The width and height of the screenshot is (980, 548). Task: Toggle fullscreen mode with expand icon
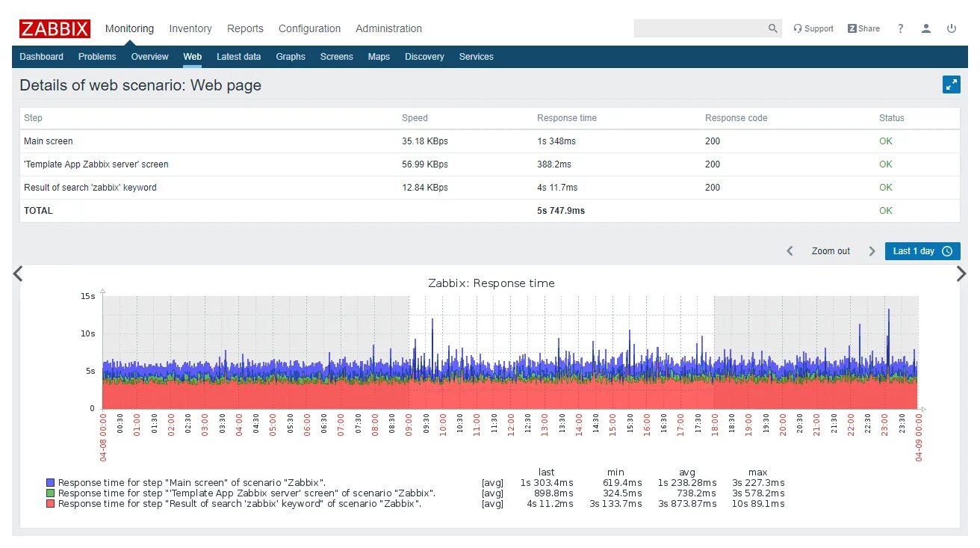click(952, 84)
